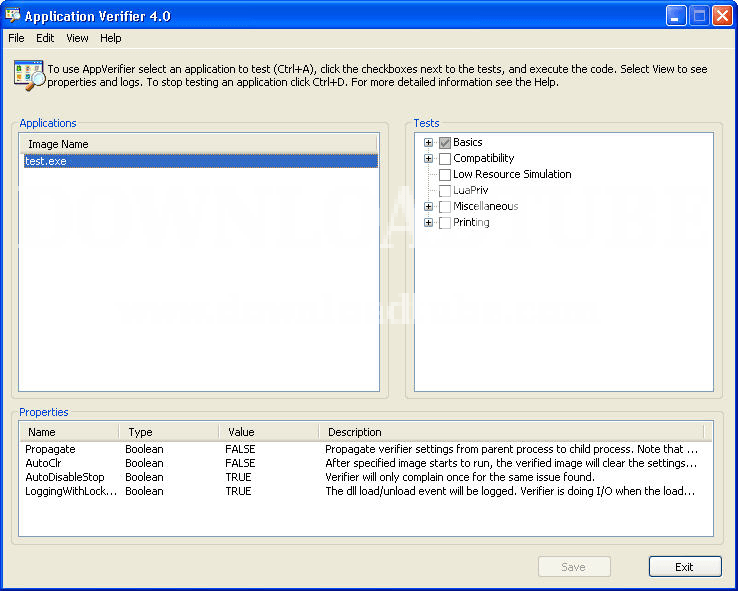Check the Printing test checkbox

pyautogui.click(x=445, y=223)
